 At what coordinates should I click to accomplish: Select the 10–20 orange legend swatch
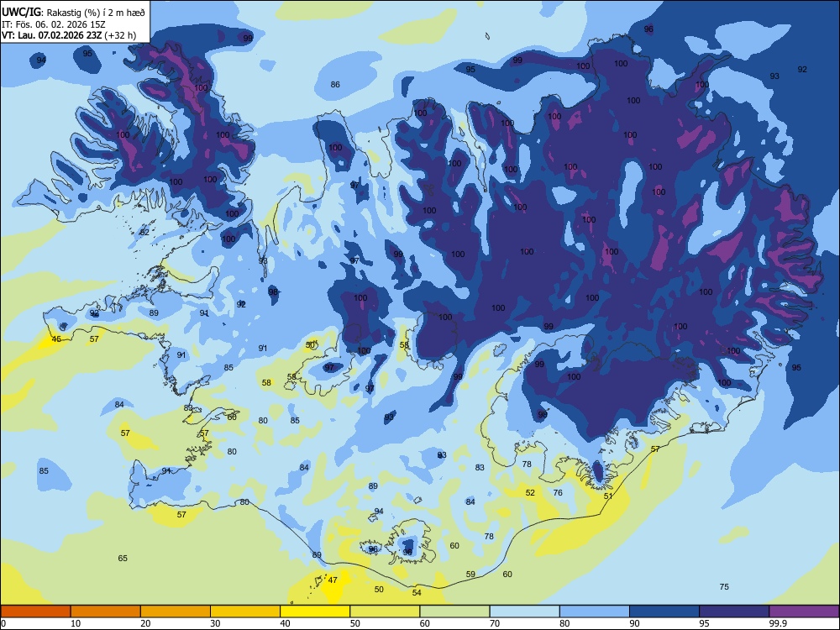[x=106, y=612]
